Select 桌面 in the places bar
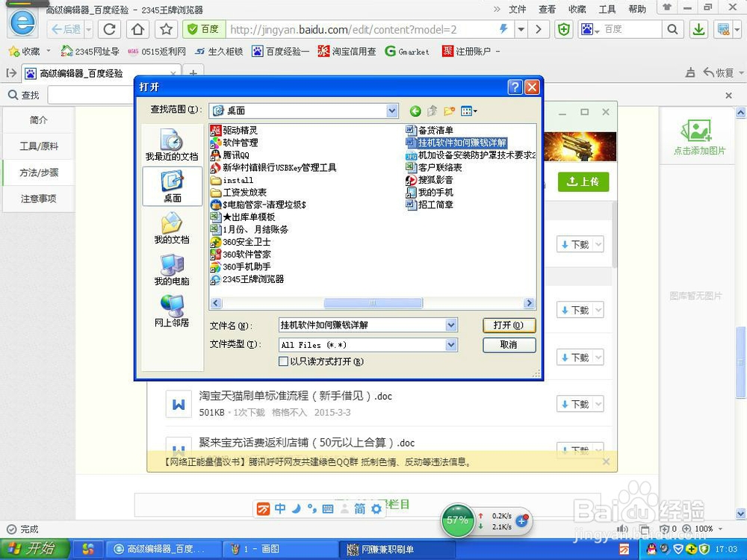The width and height of the screenshot is (747, 560). click(x=172, y=186)
